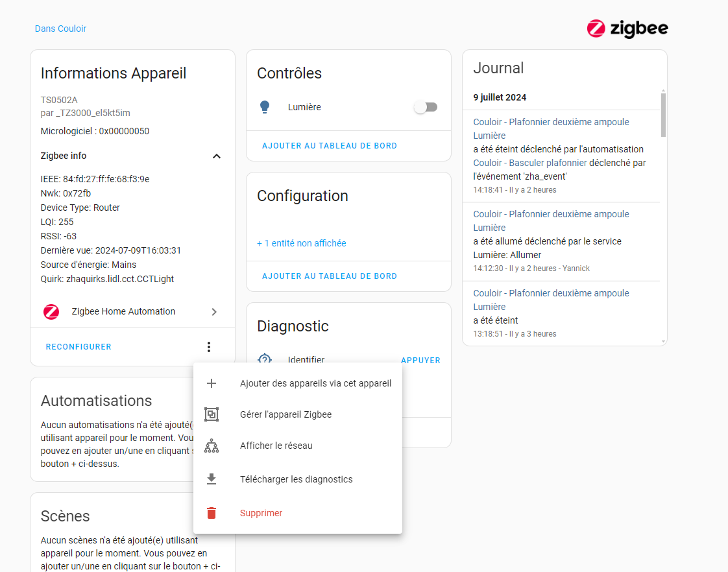
Task: Click AJOUTER AU TABLEAU DE BORD under Contrôles
Action: [x=329, y=146]
